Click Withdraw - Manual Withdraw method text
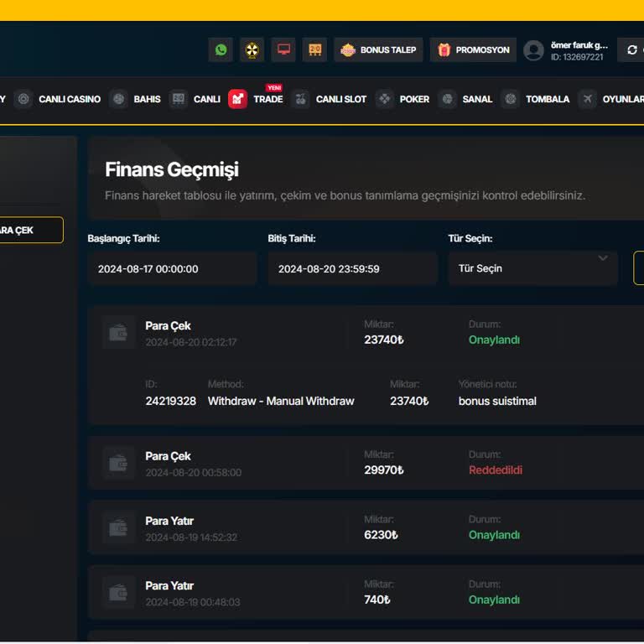644x644 pixels. click(x=281, y=401)
